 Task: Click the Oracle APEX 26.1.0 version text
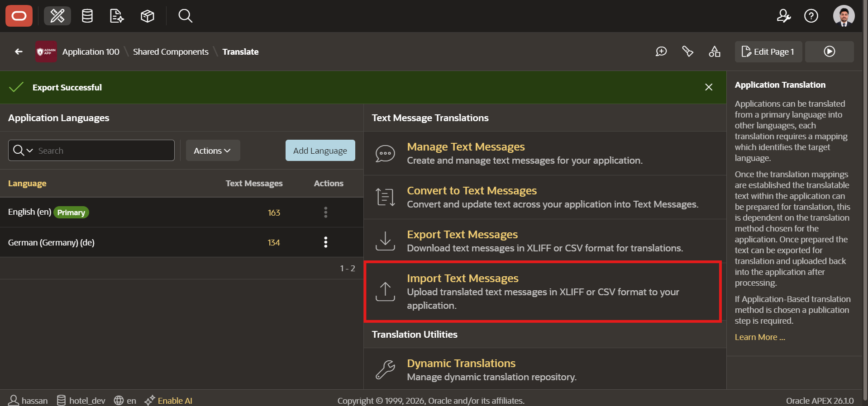820,401
